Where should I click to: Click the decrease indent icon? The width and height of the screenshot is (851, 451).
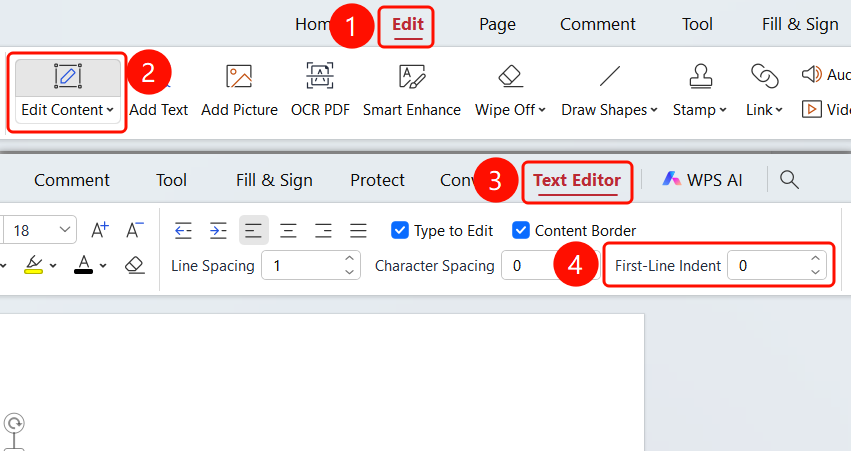pyautogui.click(x=183, y=231)
